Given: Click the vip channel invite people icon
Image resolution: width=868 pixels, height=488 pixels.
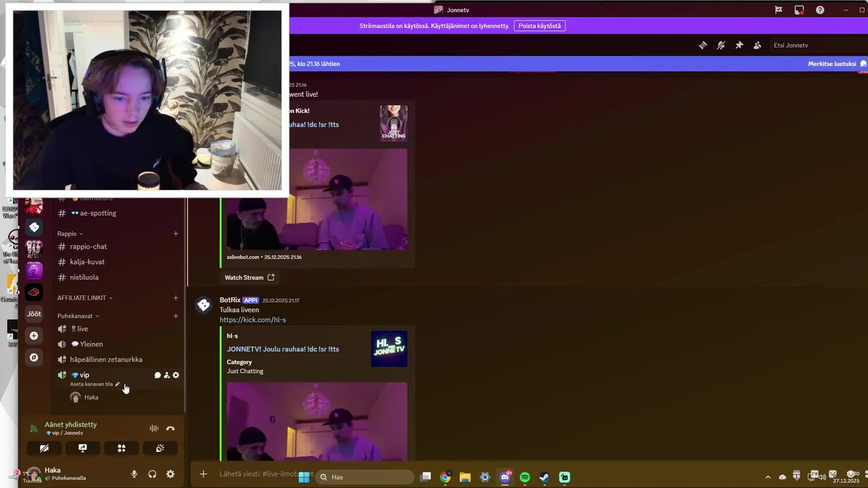Looking at the screenshot, I should coord(167,375).
